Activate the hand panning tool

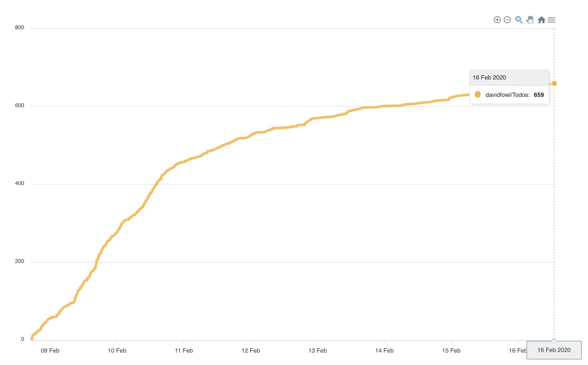[530, 20]
